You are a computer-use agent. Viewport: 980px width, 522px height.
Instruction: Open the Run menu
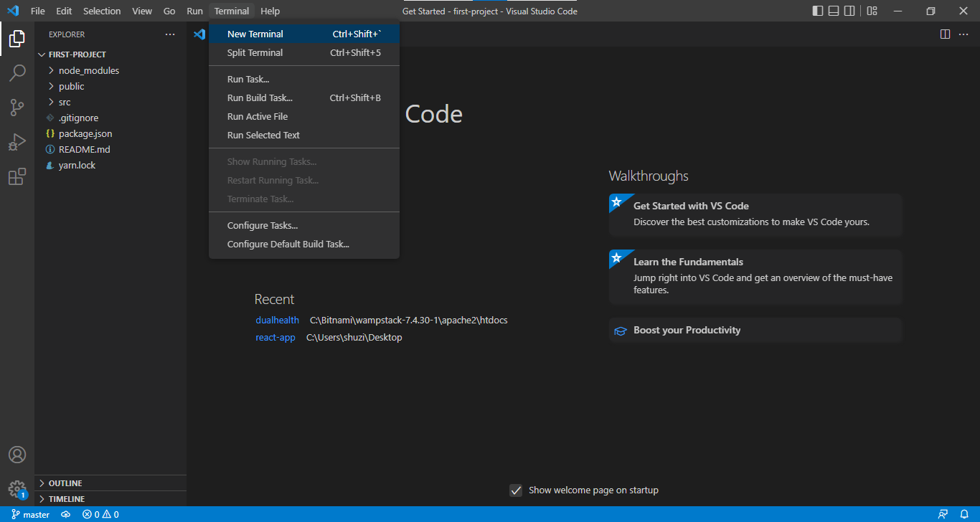(x=194, y=11)
